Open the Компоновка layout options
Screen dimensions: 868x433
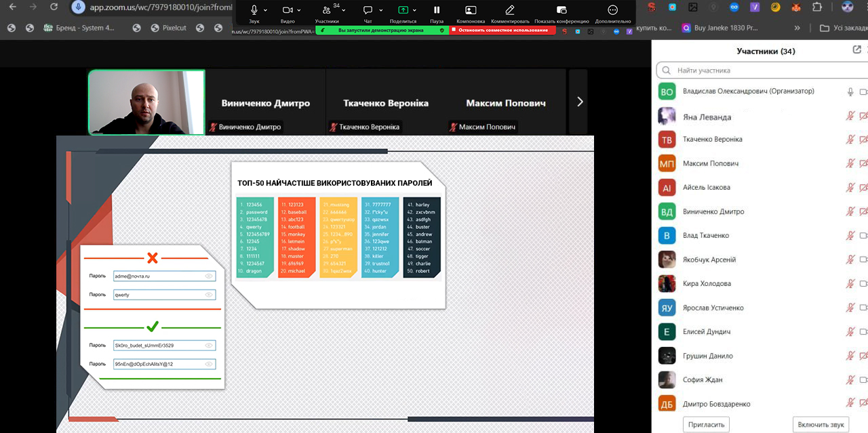pos(471,10)
